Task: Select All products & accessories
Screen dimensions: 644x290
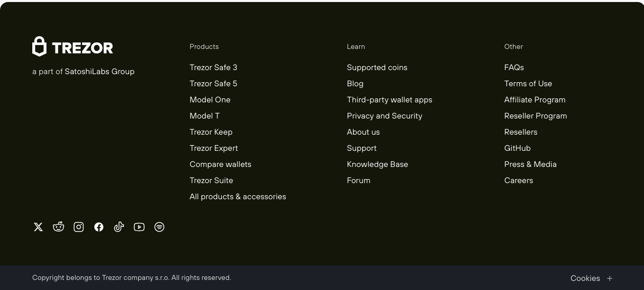Action: pos(238,197)
